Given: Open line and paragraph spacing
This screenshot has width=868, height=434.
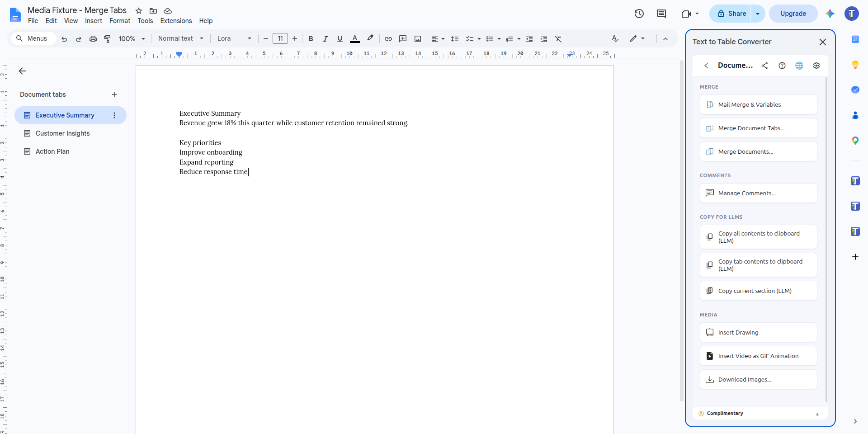Looking at the screenshot, I should [455, 39].
